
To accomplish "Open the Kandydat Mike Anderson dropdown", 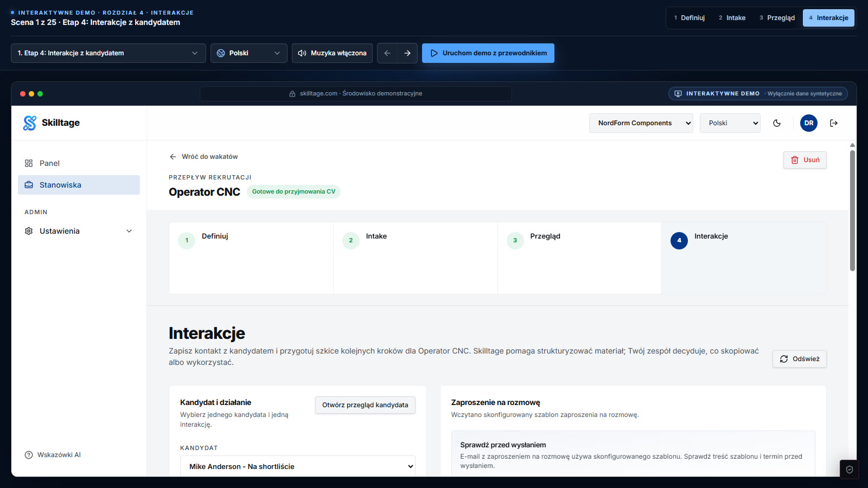I will [x=298, y=466].
